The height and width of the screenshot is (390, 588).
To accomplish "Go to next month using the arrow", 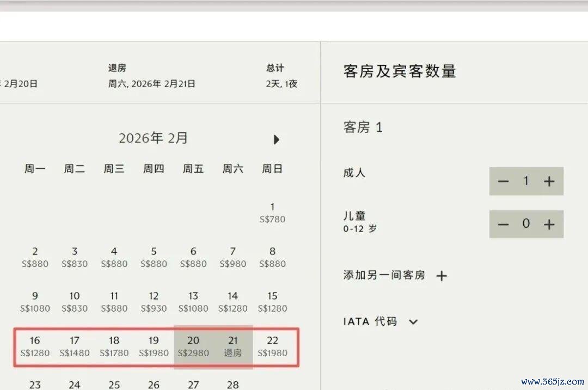I will point(276,139).
